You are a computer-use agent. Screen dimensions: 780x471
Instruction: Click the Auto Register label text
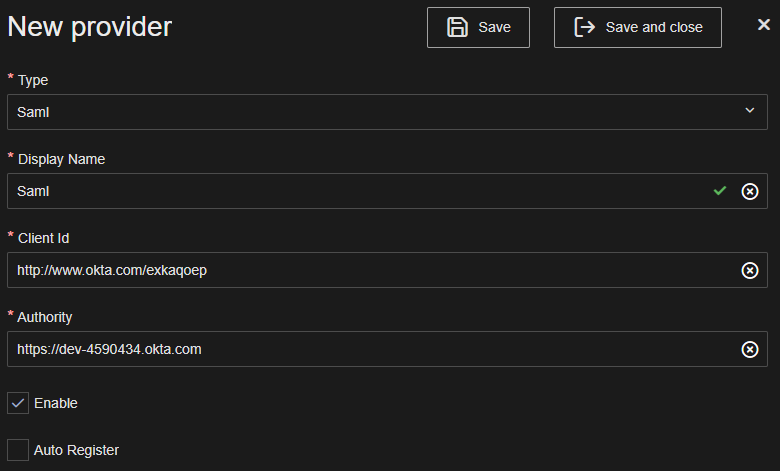[76, 450]
